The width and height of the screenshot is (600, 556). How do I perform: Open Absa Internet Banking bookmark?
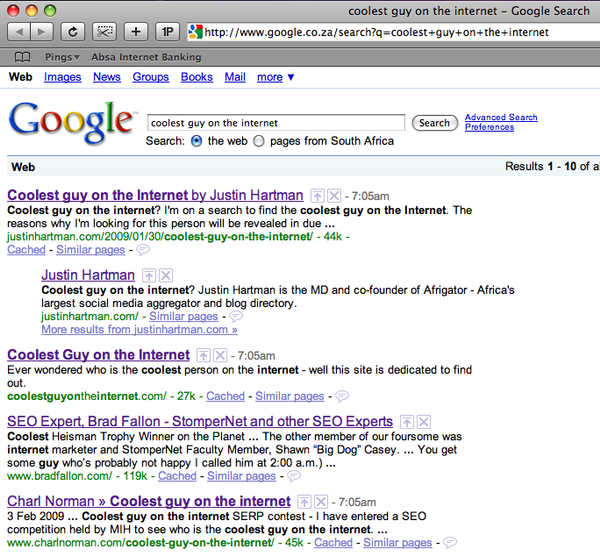point(146,57)
